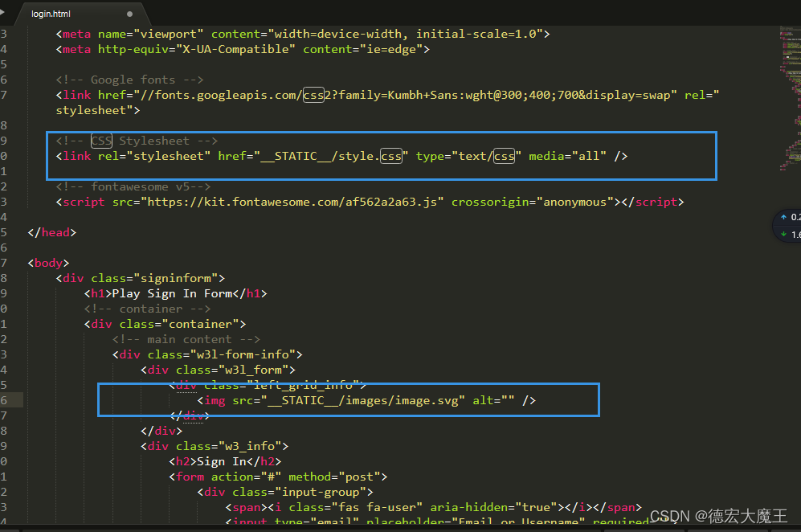Click the class="fas fa-user" icon markup
Screen dimensions: 801x532
(356, 507)
